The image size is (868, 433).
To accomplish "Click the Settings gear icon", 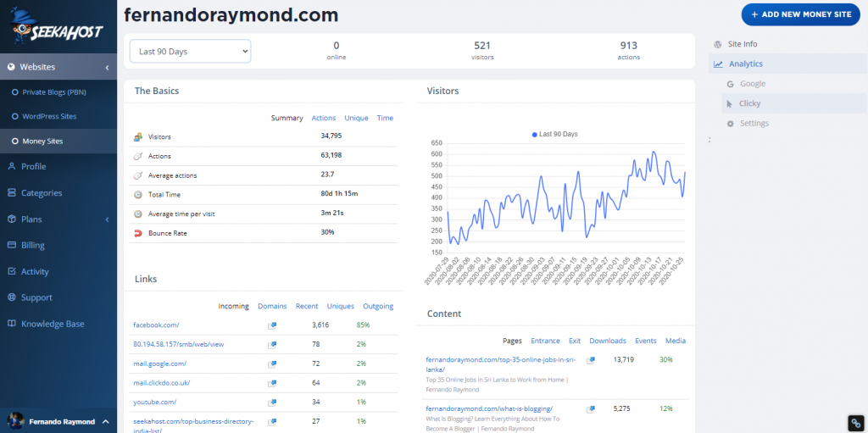I will tap(730, 124).
